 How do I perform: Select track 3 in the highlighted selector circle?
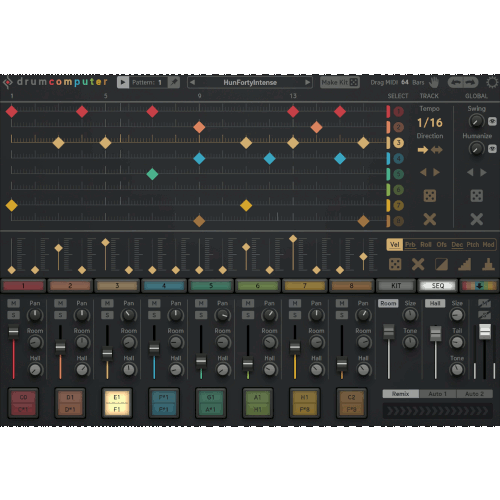point(398,143)
